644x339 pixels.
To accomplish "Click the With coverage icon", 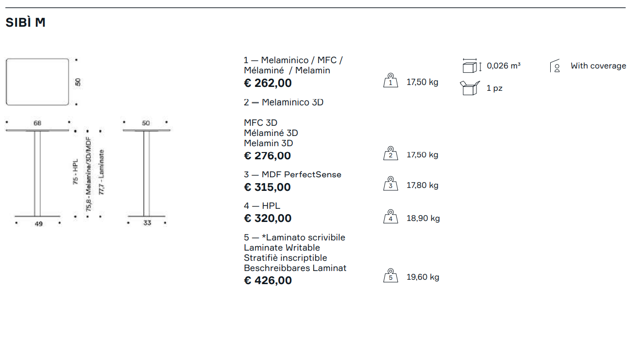I will tap(555, 66).
